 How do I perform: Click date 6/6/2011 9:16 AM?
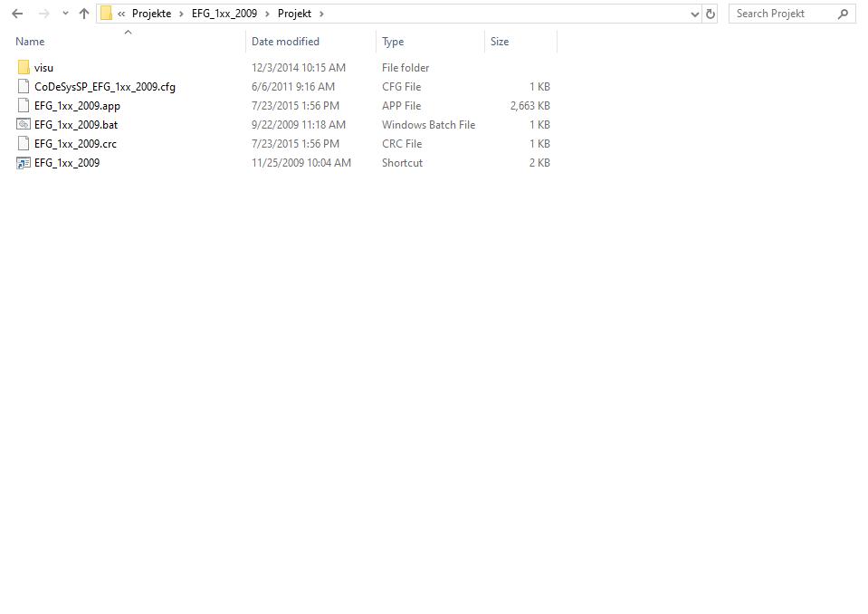point(293,86)
